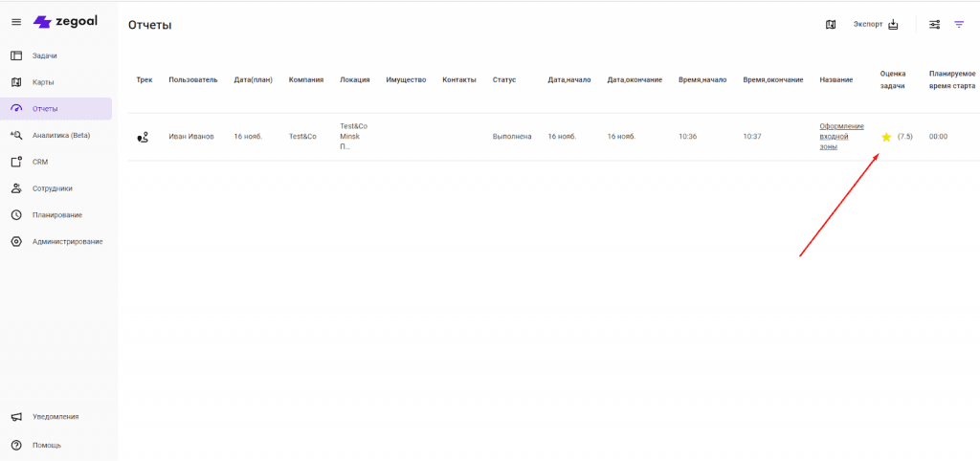Sort by the Статус column header
The image size is (980, 461).
pyautogui.click(x=504, y=79)
